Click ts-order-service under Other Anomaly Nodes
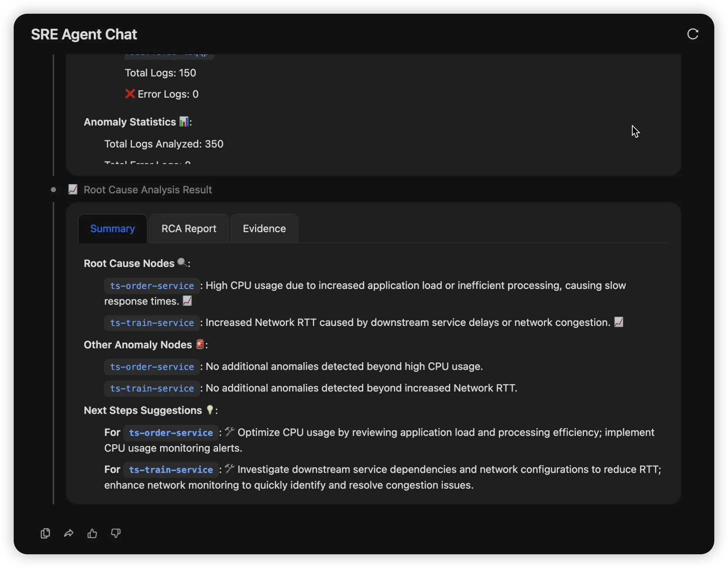 coord(152,367)
